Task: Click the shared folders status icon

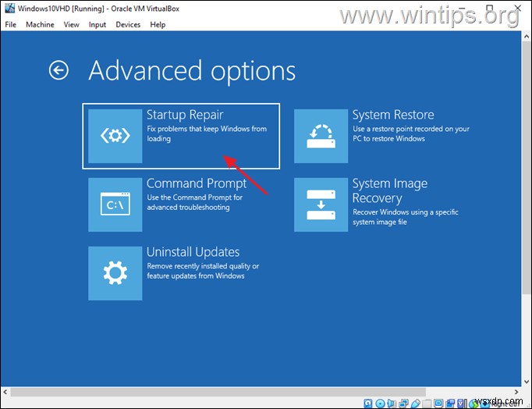Action: [427, 404]
